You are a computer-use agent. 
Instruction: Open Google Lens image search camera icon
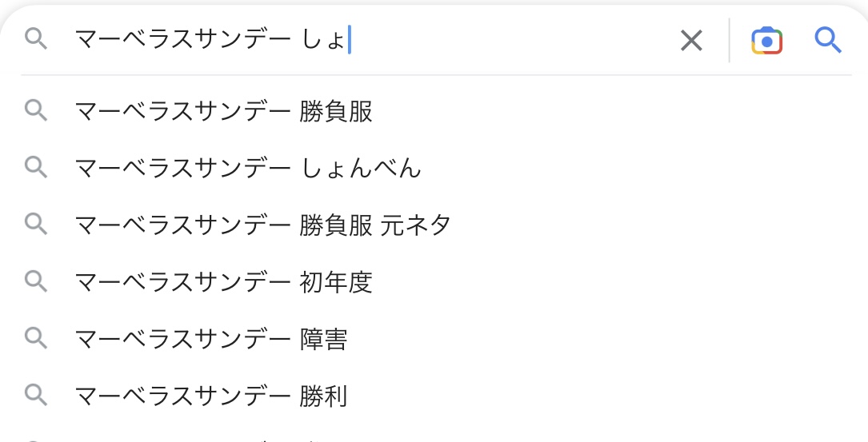click(766, 41)
